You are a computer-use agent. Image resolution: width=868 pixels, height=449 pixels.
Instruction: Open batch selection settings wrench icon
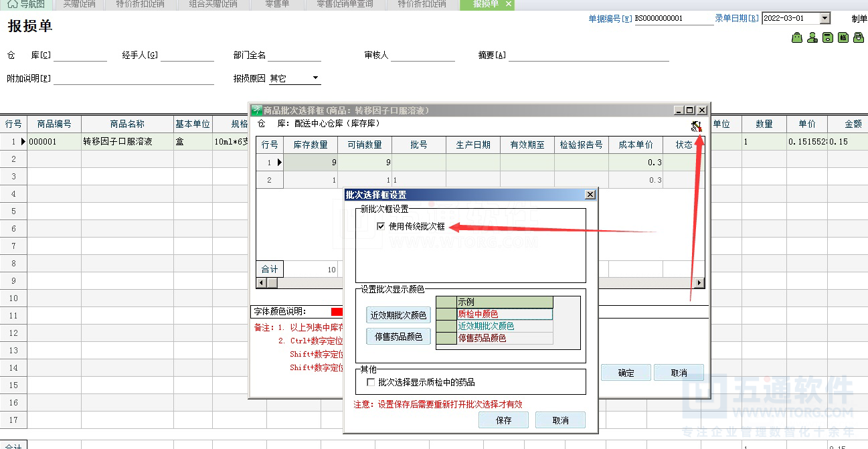pos(696,126)
